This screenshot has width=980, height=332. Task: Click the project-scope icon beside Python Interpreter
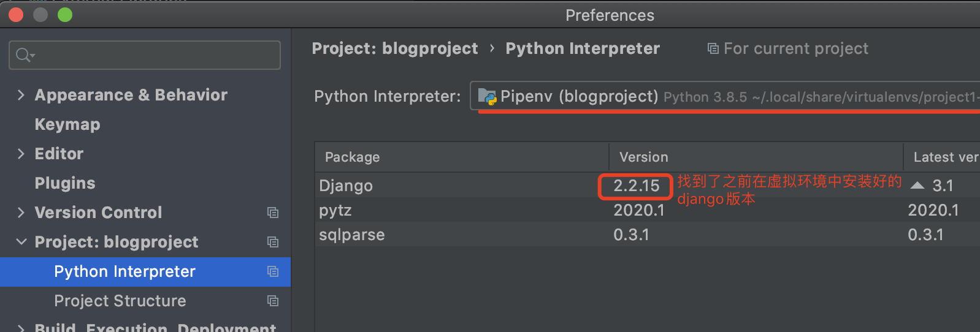click(x=273, y=271)
